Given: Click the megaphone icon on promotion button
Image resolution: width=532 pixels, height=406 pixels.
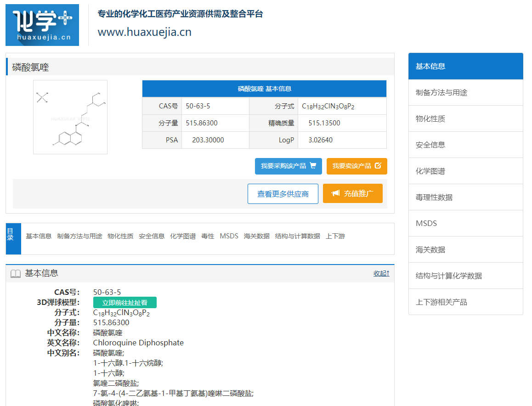Looking at the screenshot, I should (x=336, y=193).
